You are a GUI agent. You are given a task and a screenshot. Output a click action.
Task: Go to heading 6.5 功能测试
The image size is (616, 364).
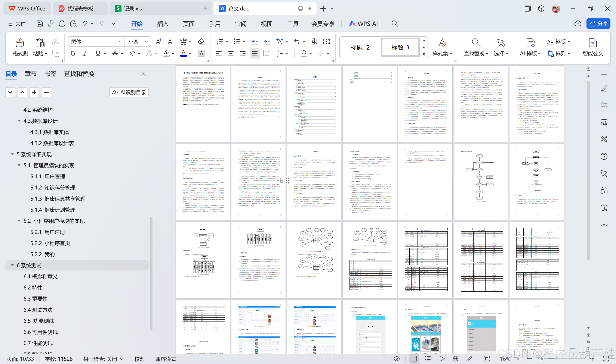tap(38, 321)
